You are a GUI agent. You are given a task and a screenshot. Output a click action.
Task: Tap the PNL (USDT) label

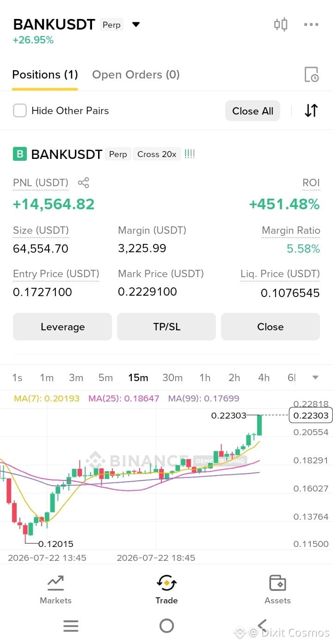click(x=41, y=183)
